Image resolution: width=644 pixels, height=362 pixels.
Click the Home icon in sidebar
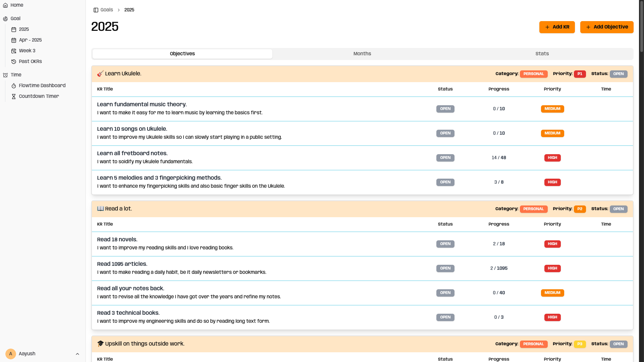(5, 5)
